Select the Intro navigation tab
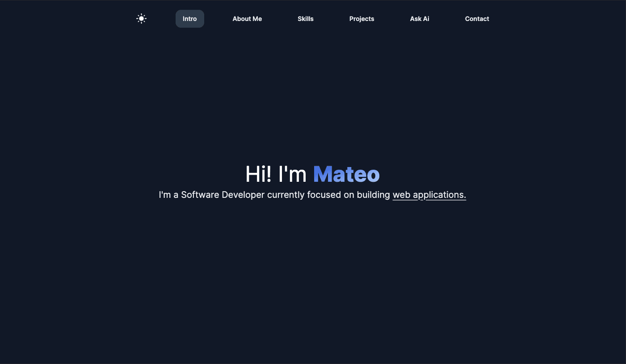 point(190,19)
